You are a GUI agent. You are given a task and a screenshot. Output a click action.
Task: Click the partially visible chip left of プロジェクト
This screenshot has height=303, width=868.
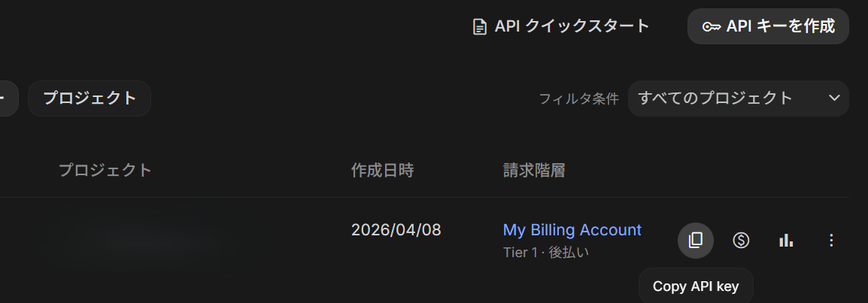click(8, 98)
